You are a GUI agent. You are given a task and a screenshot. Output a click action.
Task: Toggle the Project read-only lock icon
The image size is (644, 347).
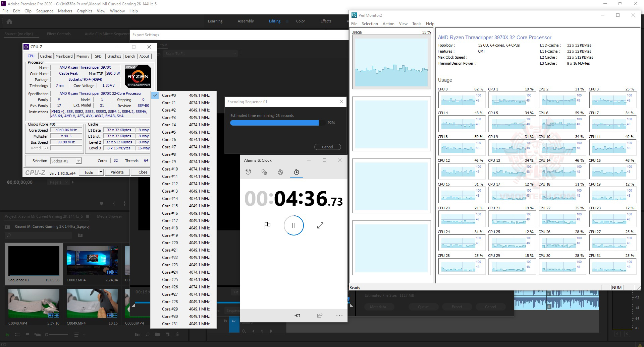pos(7,335)
